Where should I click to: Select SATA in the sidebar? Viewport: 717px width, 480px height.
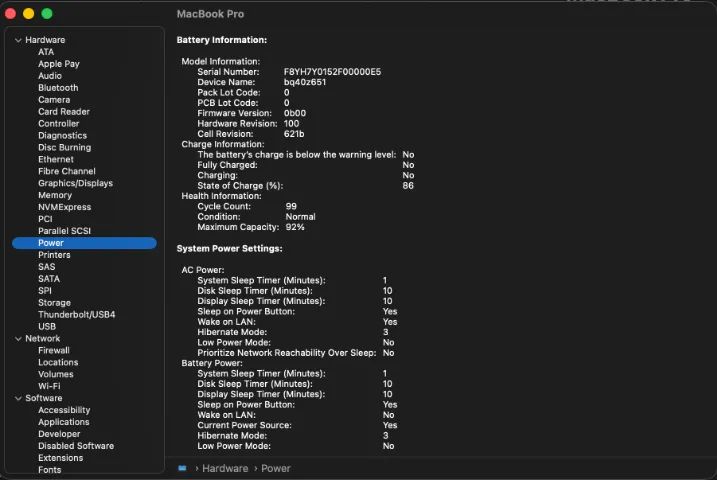(49, 279)
